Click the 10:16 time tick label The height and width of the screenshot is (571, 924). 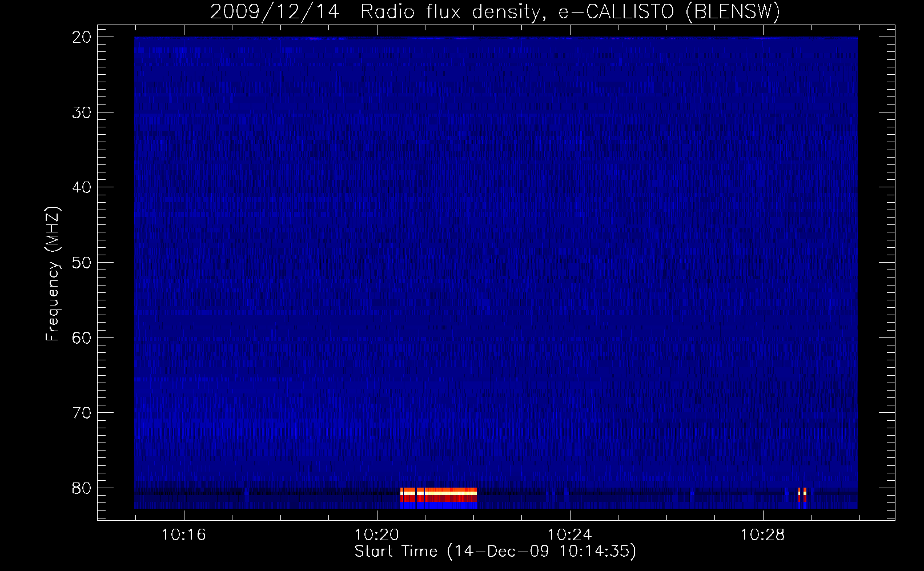(183, 535)
